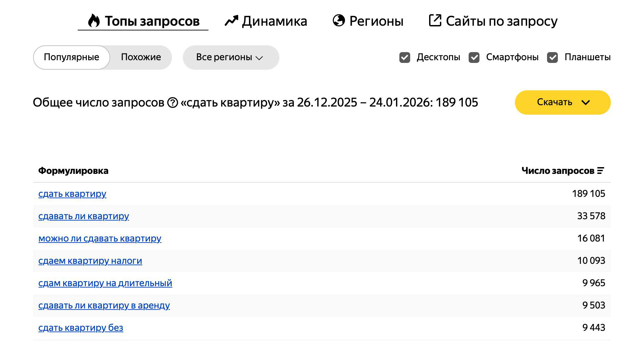Go to the Сайты по запросу tab
This screenshot has width=644, height=341.
(493, 21)
